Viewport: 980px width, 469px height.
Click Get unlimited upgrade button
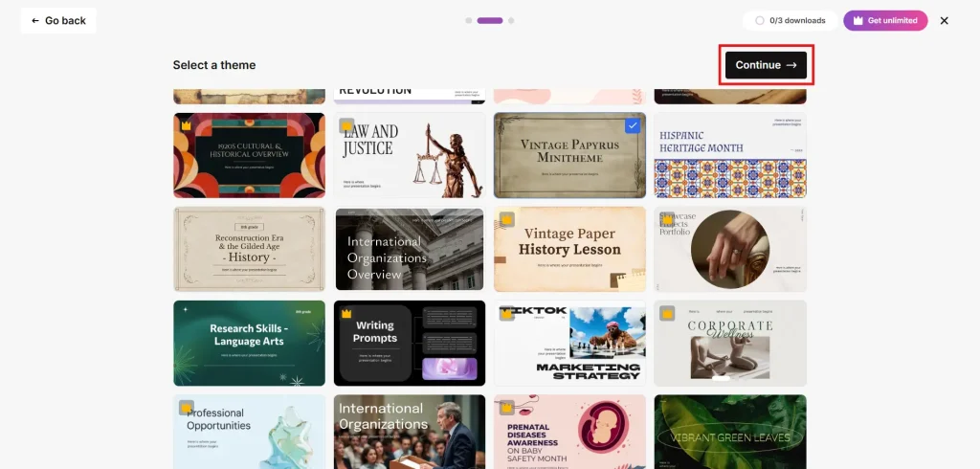(885, 21)
